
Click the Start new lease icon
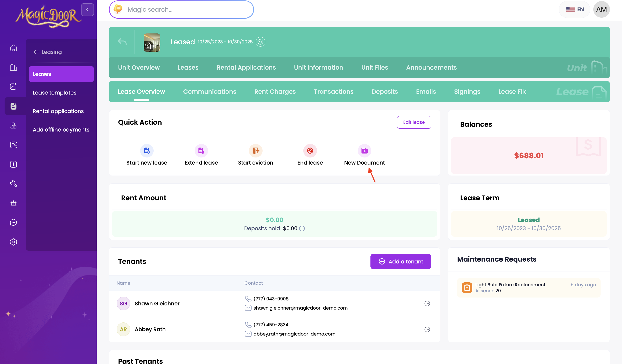click(x=147, y=150)
